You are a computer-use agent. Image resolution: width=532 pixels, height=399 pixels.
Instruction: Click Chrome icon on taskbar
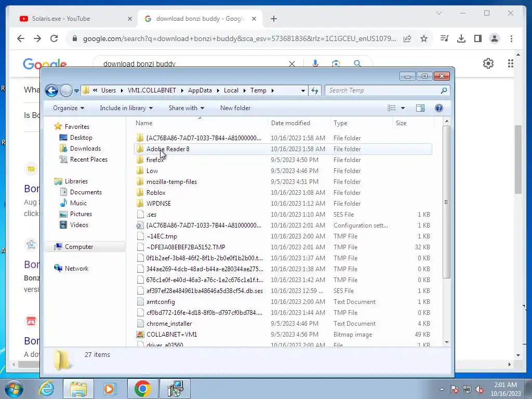pos(142,389)
